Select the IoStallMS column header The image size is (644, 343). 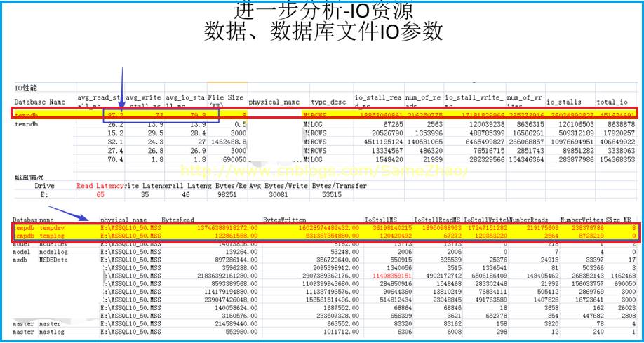point(380,220)
